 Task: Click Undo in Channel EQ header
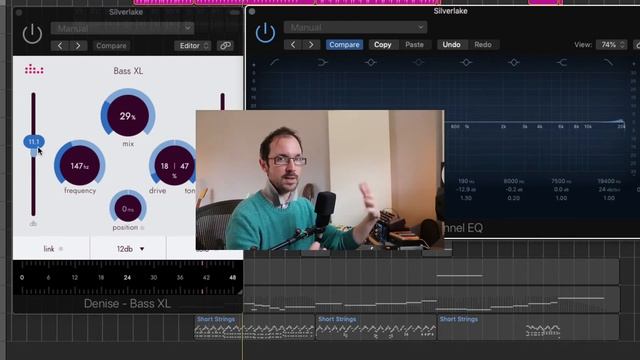click(x=451, y=44)
